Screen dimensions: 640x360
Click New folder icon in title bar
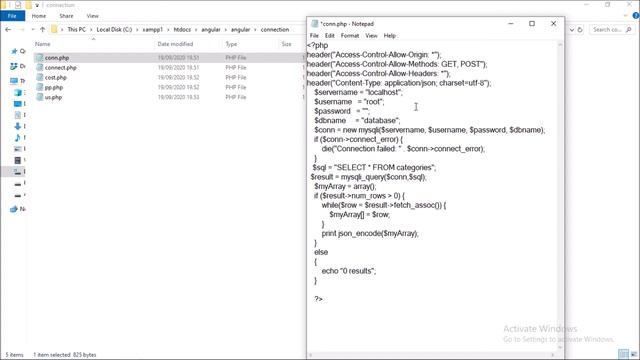click(x=29, y=5)
